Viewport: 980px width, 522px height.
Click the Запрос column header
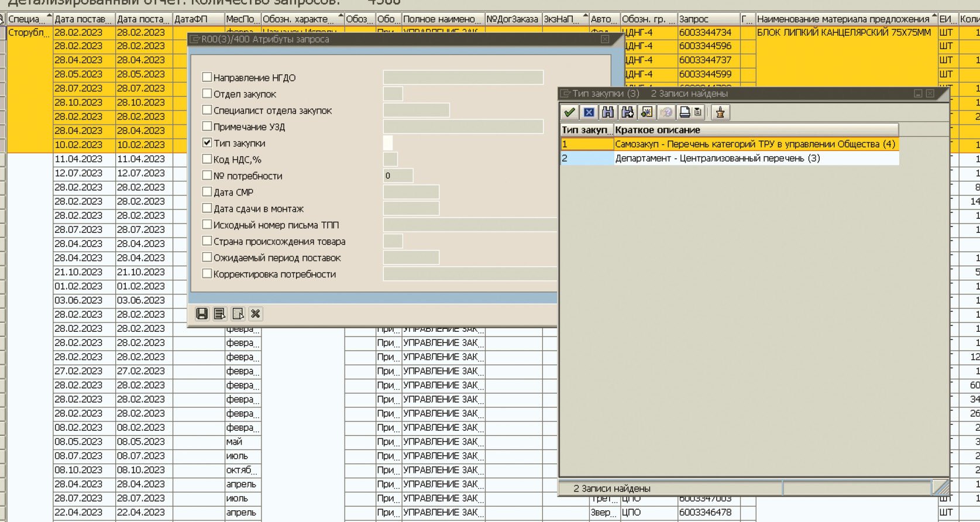tap(707, 19)
